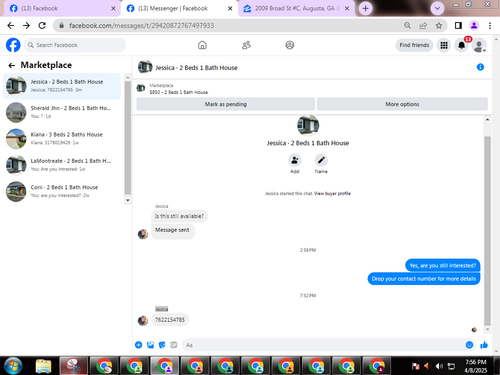
Task: Open the Groups icon in top navigation
Action: click(290, 45)
